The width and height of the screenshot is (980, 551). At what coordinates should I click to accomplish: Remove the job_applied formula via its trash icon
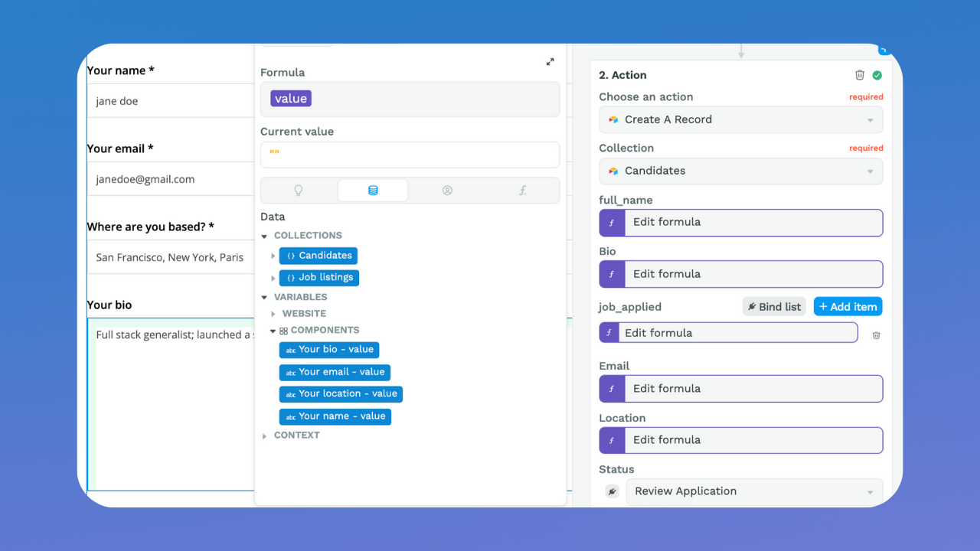click(876, 335)
